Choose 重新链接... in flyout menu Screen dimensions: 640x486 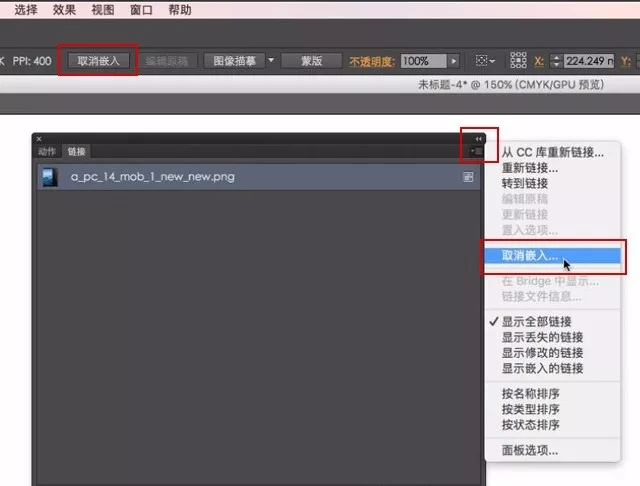pos(552,168)
